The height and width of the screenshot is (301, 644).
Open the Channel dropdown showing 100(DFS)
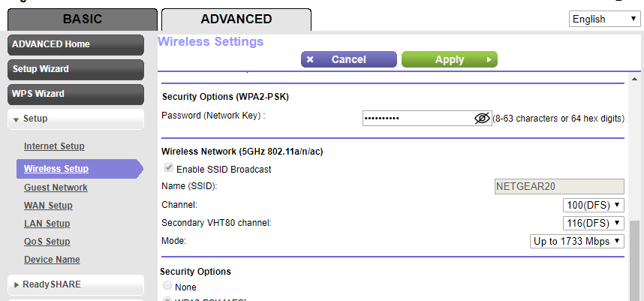click(x=593, y=204)
